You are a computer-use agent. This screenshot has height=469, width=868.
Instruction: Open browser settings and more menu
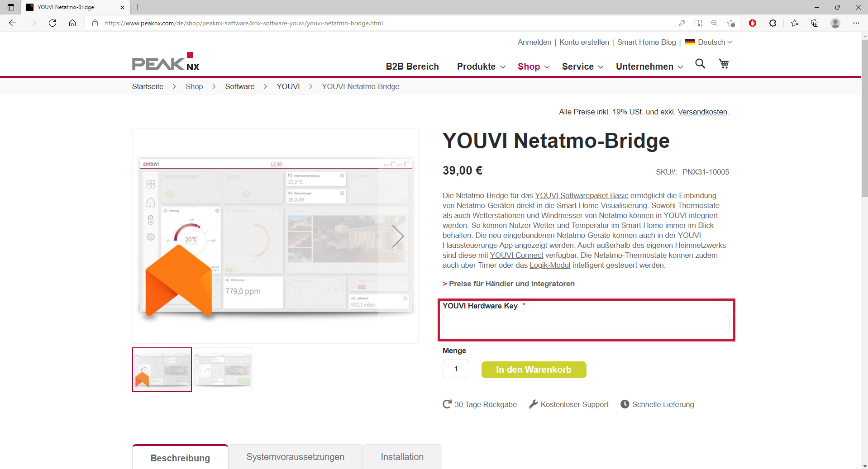click(856, 23)
